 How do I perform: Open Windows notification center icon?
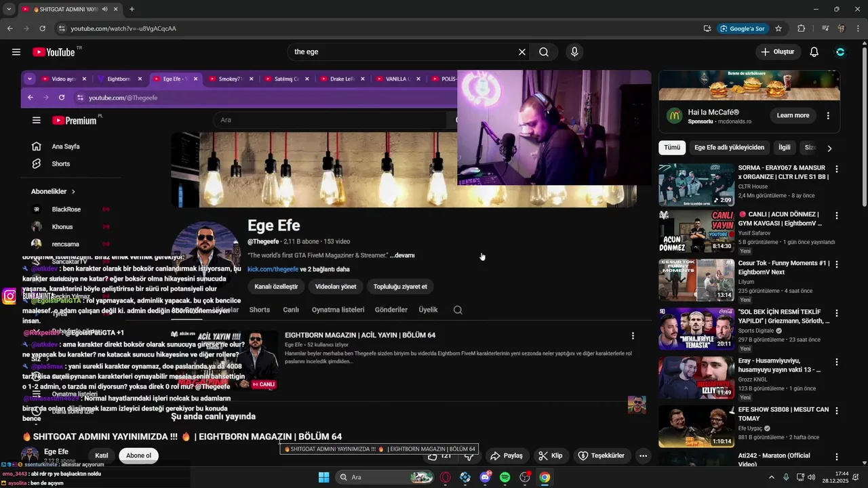856,477
